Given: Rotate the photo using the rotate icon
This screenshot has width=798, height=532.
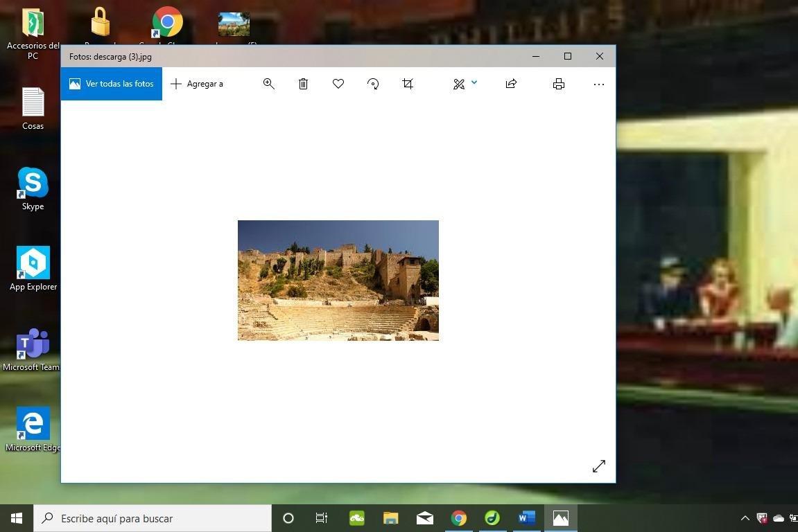Looking at the screenshot, I should (373, 84).
